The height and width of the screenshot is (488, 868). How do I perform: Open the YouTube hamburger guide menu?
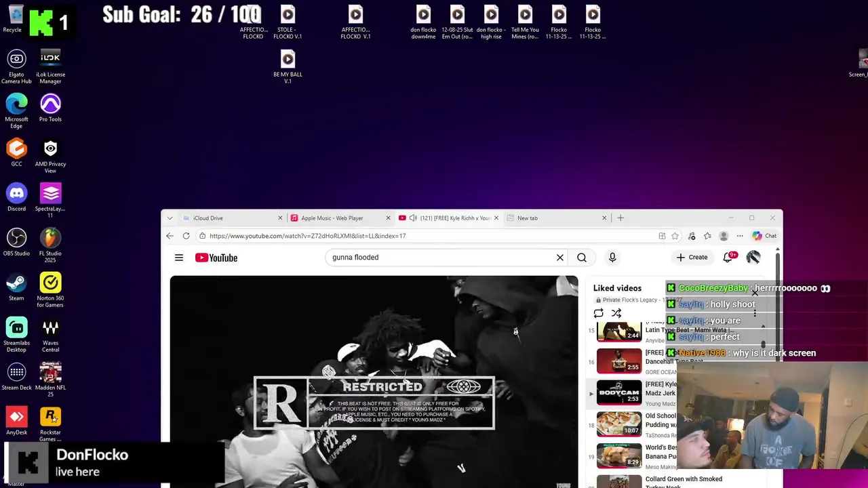pos(179,258)
